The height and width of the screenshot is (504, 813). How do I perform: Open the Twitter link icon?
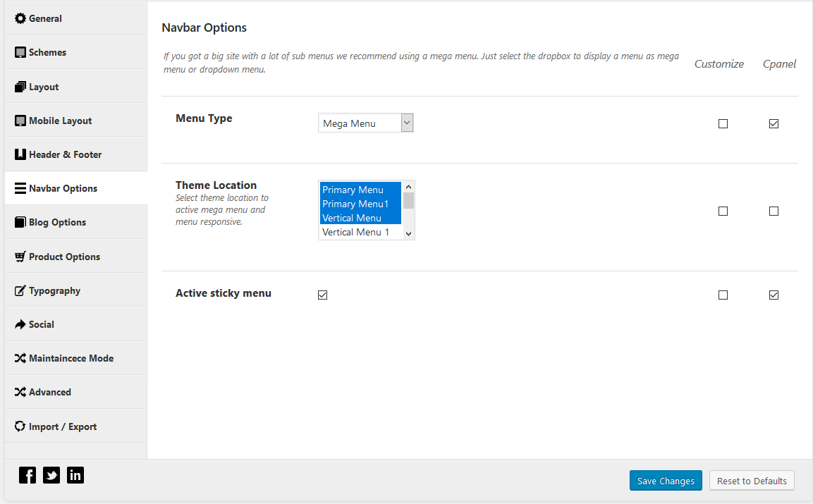pyautogui.click(x=51, y=475)
